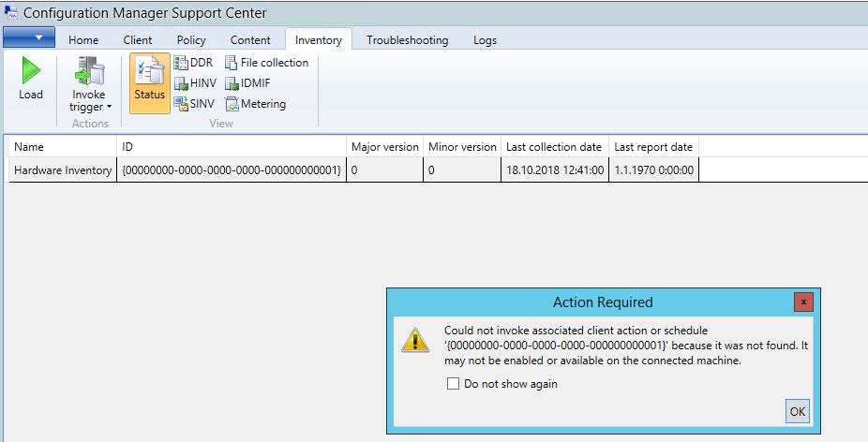
Task: Sort by Minor version column header
Action: click(x=462, y=147)
